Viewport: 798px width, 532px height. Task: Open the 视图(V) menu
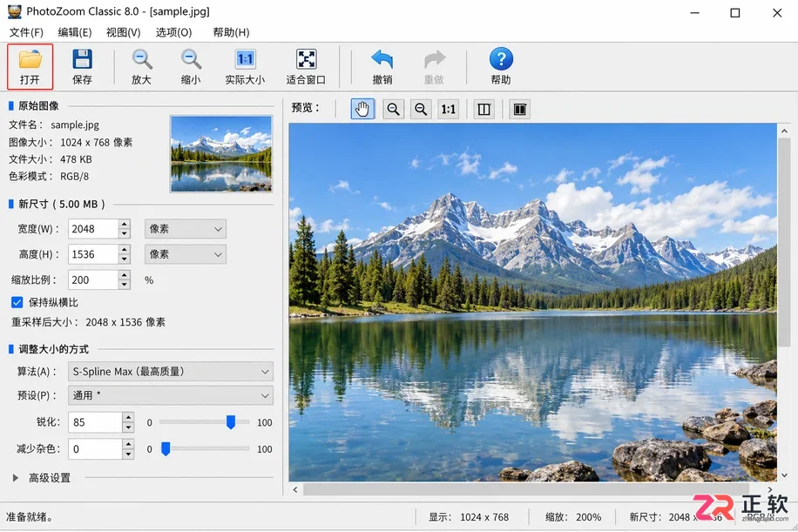(123, 32)
